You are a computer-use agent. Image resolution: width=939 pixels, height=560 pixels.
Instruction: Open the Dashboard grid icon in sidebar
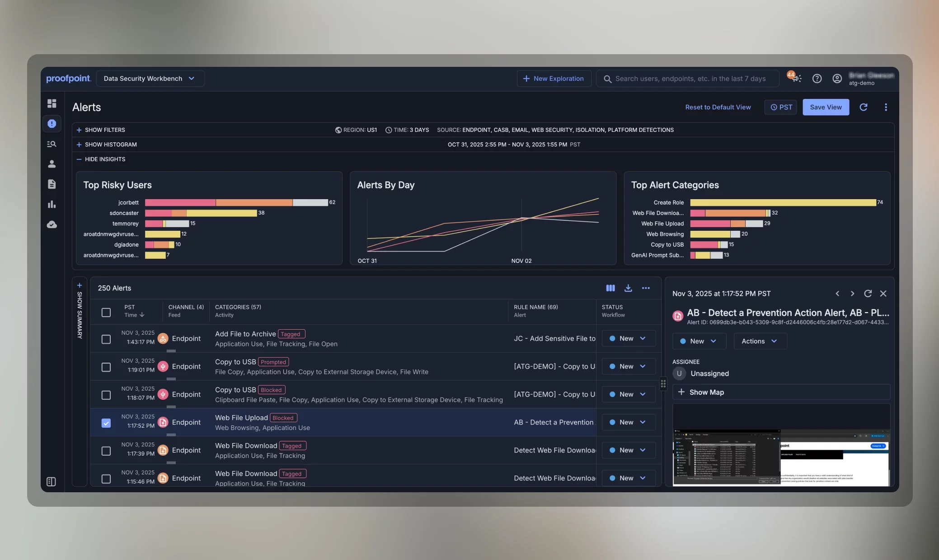pyautogui.click(x=52, y=103)
